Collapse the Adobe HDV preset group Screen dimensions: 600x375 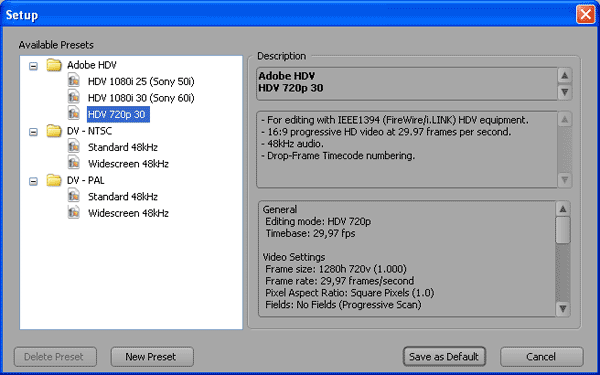(x=34, y=66)
